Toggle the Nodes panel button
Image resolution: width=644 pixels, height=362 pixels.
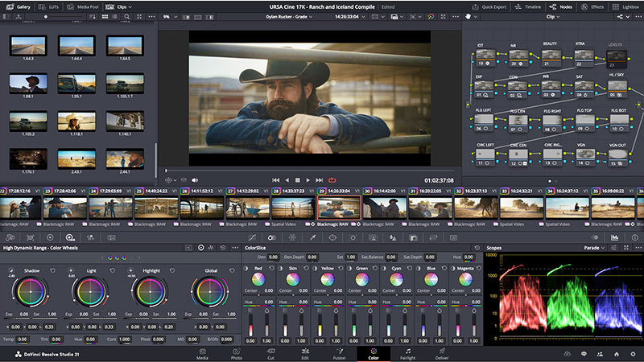(561, 6)
